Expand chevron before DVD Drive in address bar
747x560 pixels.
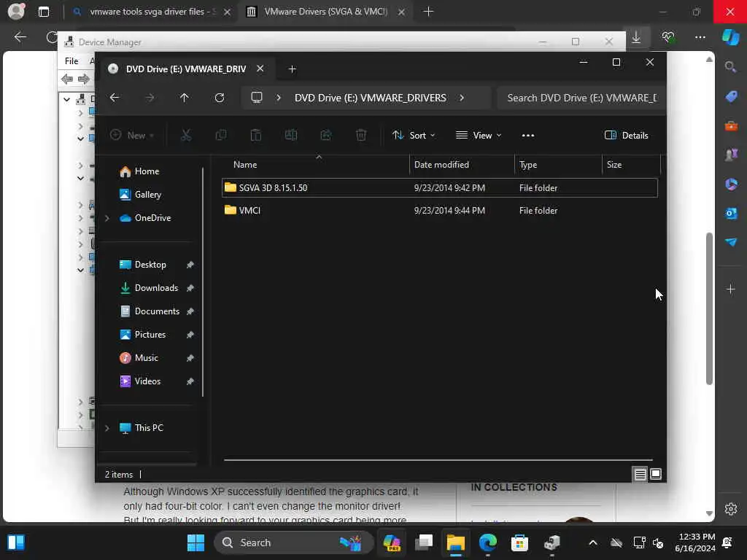point(279,98)
